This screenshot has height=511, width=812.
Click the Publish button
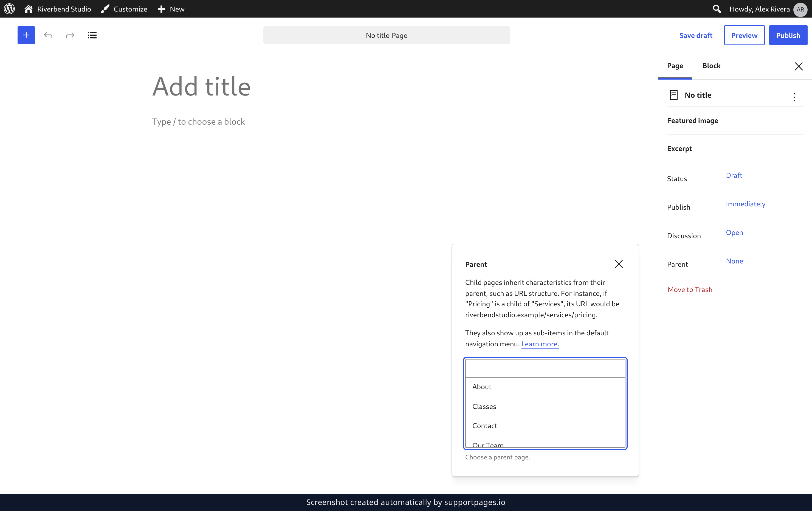tap(788, 35)
